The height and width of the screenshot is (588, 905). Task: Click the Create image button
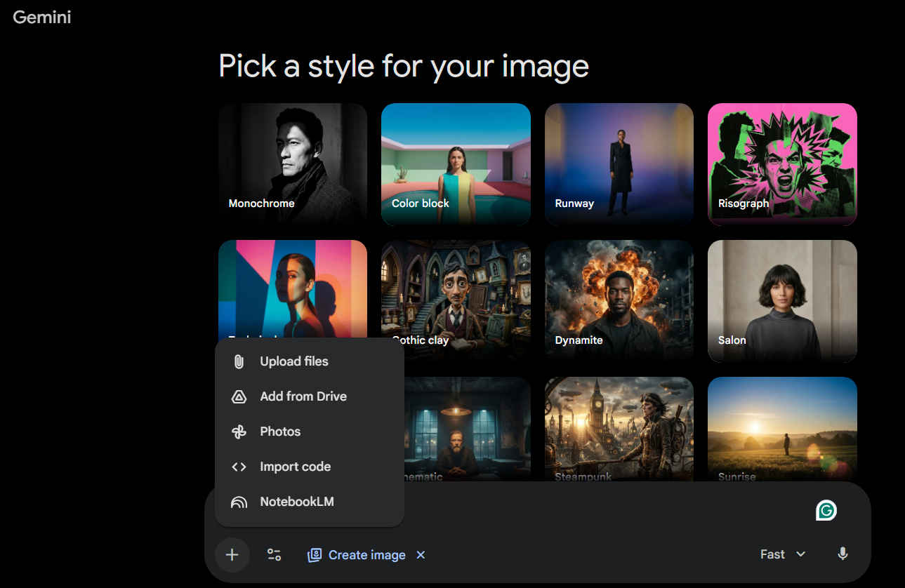click(357, 555)
